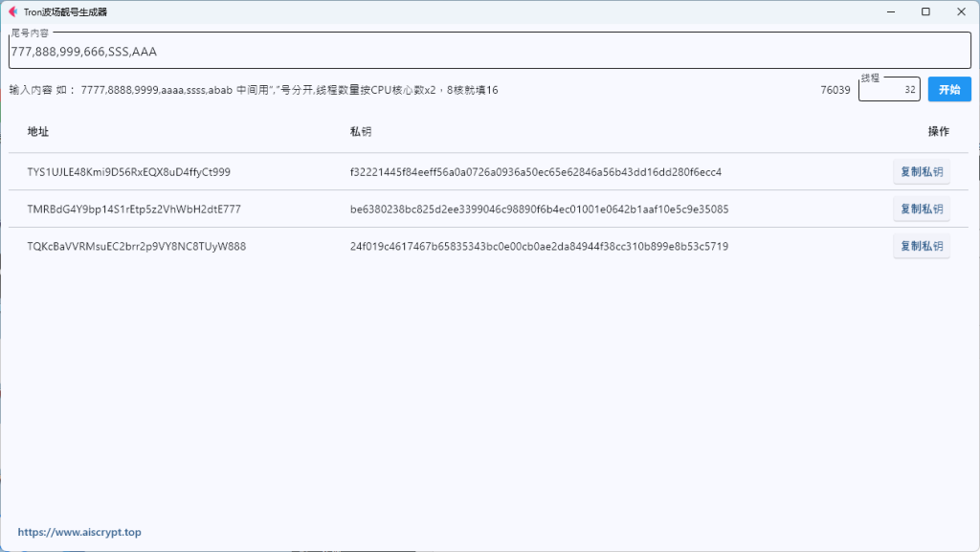The width and height of the screenshot is (980, 552).
Task: Click the 操作 column header
Action: (938, 131)
